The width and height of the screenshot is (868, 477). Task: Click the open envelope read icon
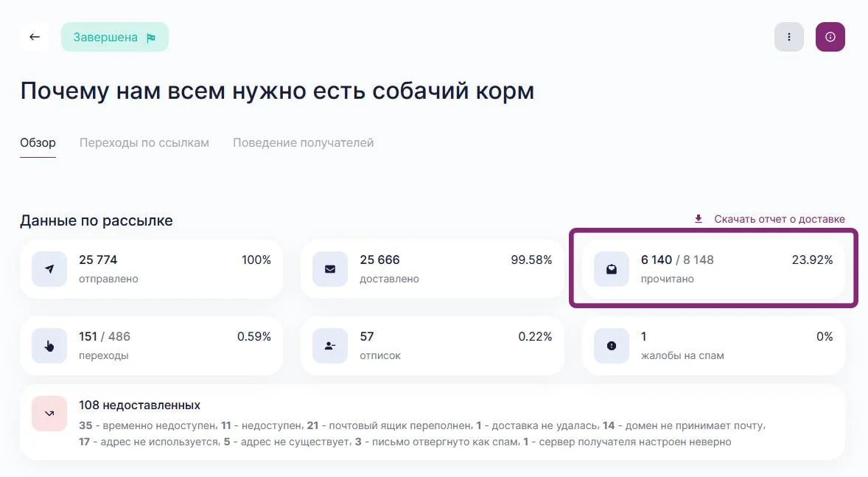pos(612,269)
